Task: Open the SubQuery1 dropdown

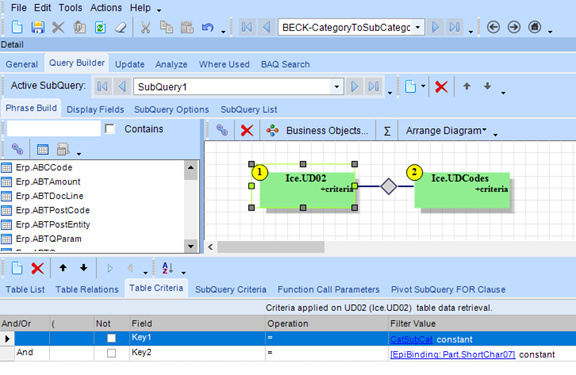Action: coord(336,87)
